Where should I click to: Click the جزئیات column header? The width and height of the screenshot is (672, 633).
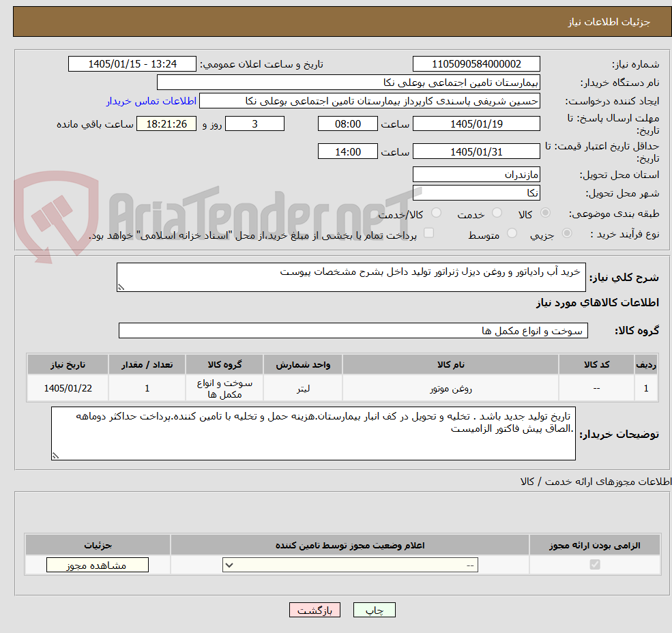tap(98, 545)
